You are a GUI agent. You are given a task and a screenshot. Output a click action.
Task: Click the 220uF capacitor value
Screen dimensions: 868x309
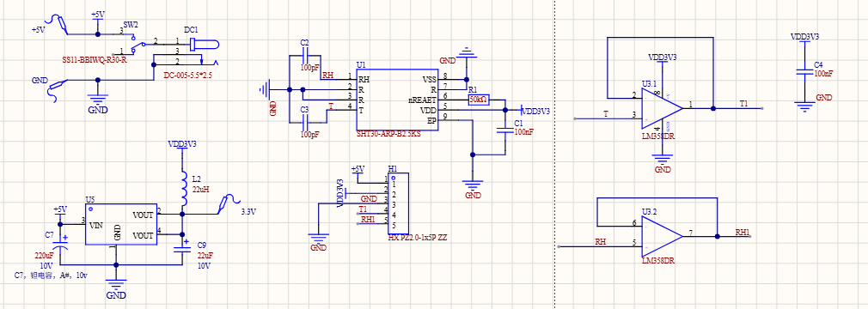coord(44,256)
